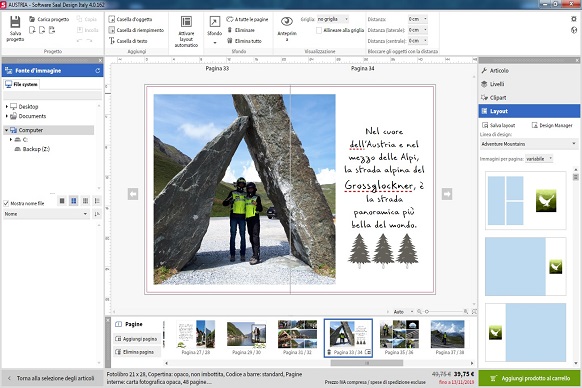Go to next spread with right arrow
Viewport: 582px width, 388px height.
pyautogui.click(x=447, y=194)
